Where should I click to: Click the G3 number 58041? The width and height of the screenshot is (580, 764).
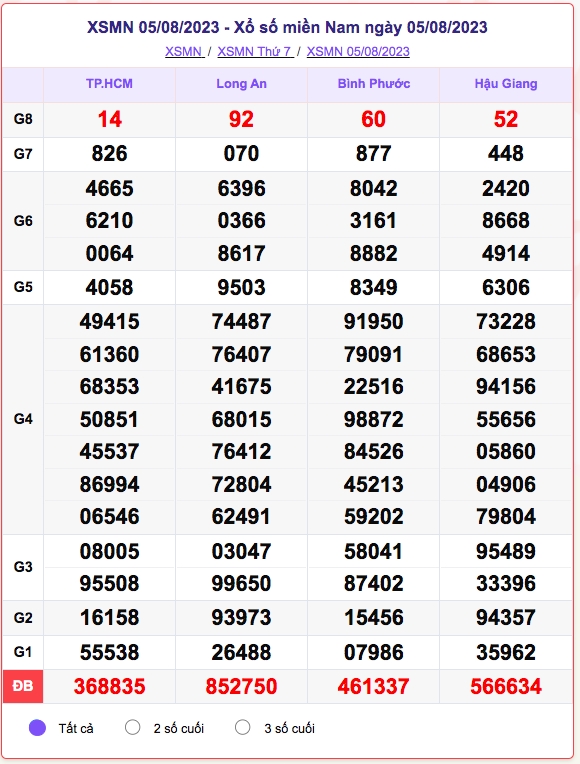coord(373,552)
